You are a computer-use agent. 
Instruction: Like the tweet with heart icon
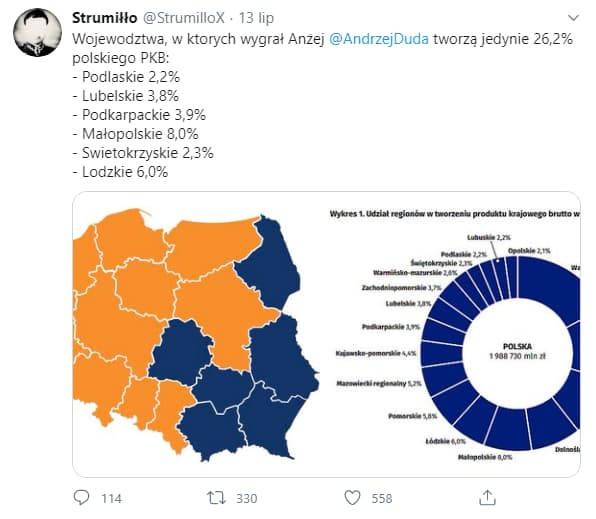[352, 498]
